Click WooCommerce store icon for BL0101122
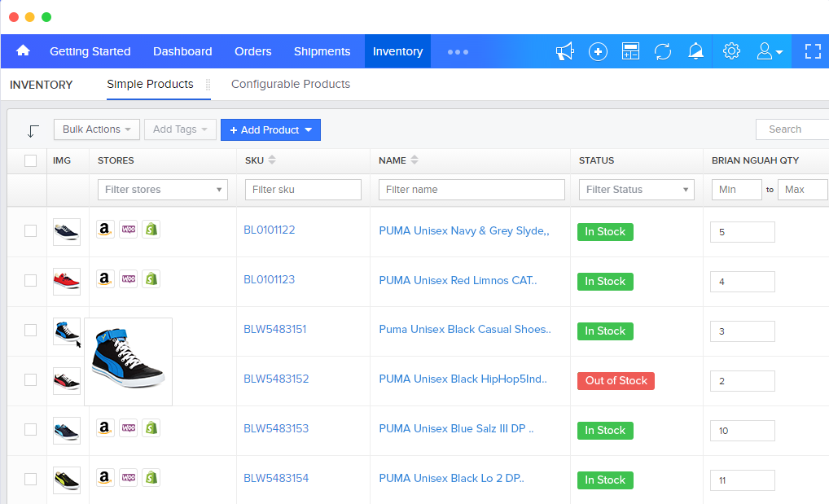 [x=129, y=230]
